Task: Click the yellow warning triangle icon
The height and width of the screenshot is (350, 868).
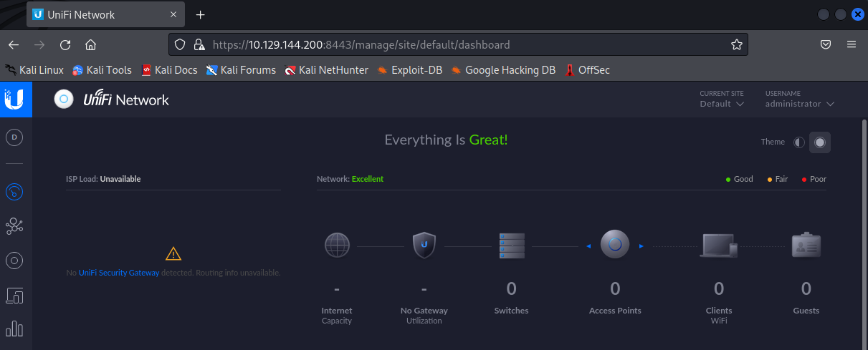Action: pyautogui.click(x=173, y=253)
